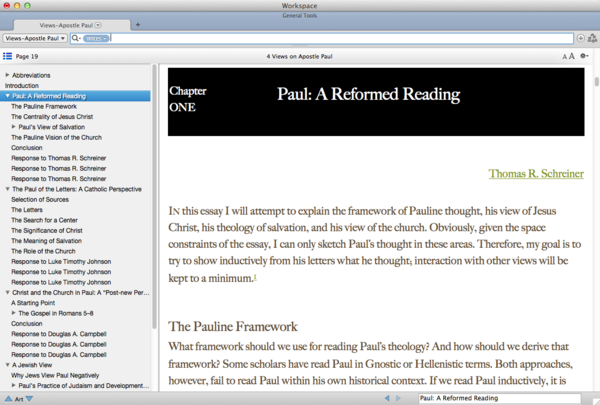Select The Gospel in Romans 5–8 entry
600x405 pixels.
coord(56,313)
